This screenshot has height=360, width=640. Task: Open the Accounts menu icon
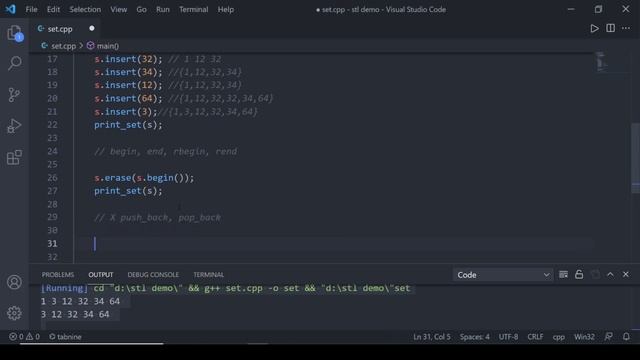[14, 282]
